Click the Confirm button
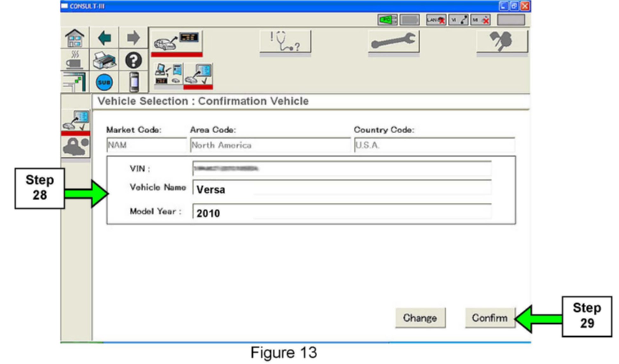Screen dimensions: 619x364 point(490,318)
